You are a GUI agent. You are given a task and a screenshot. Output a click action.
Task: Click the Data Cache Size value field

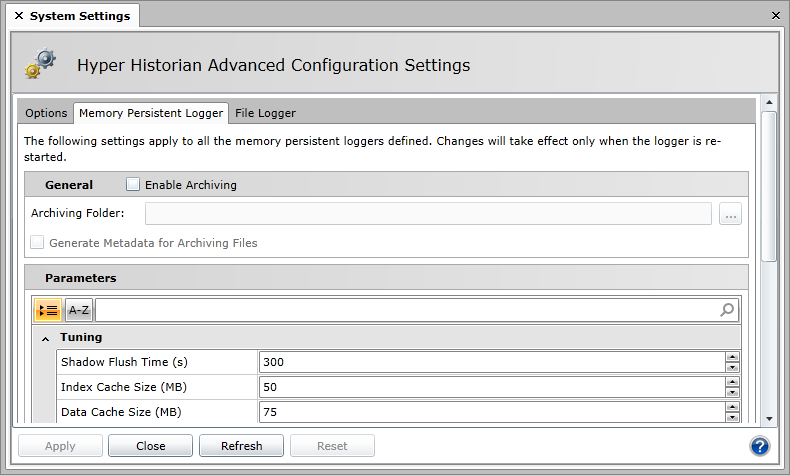click(x=491, y=412)
